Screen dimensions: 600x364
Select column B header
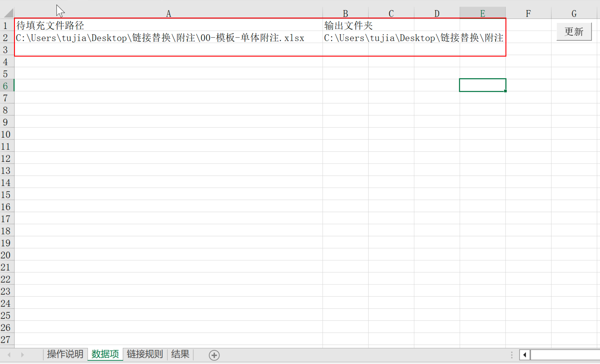pyautogui.click(x=345, y=13)
